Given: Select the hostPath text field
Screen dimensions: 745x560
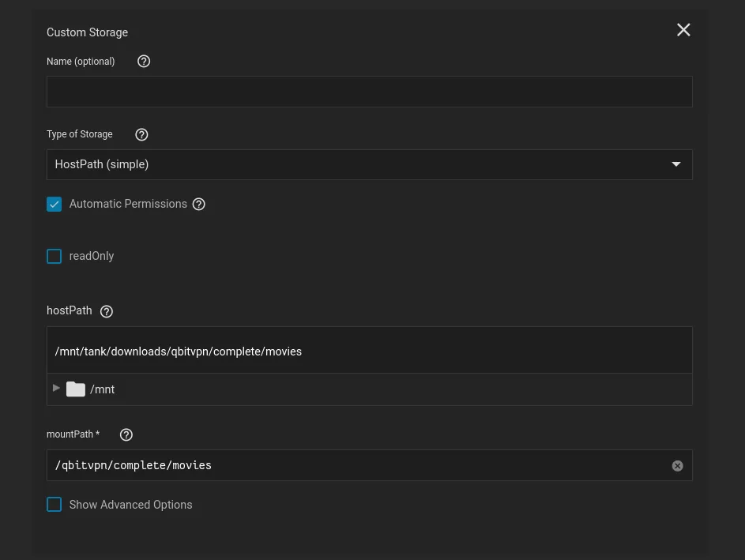Looking at the screenshot, I should tap(369, 351).
